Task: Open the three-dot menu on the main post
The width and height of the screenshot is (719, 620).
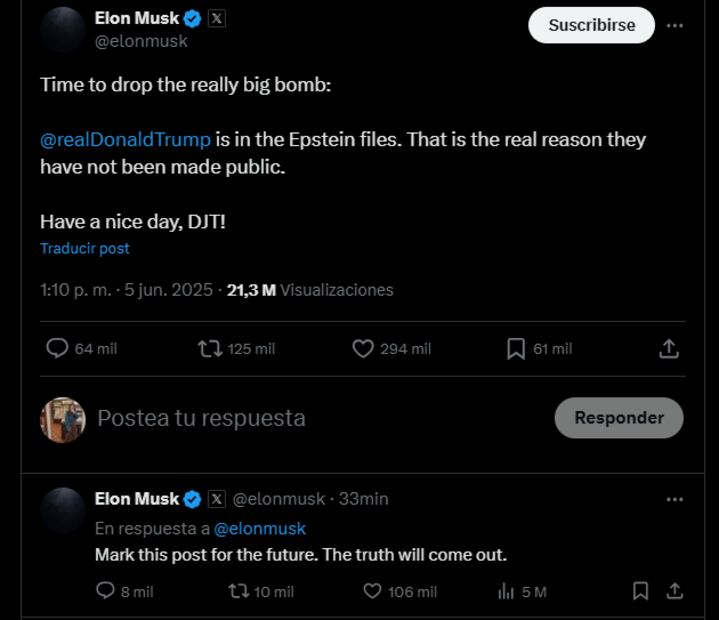Action: [675, 25]
